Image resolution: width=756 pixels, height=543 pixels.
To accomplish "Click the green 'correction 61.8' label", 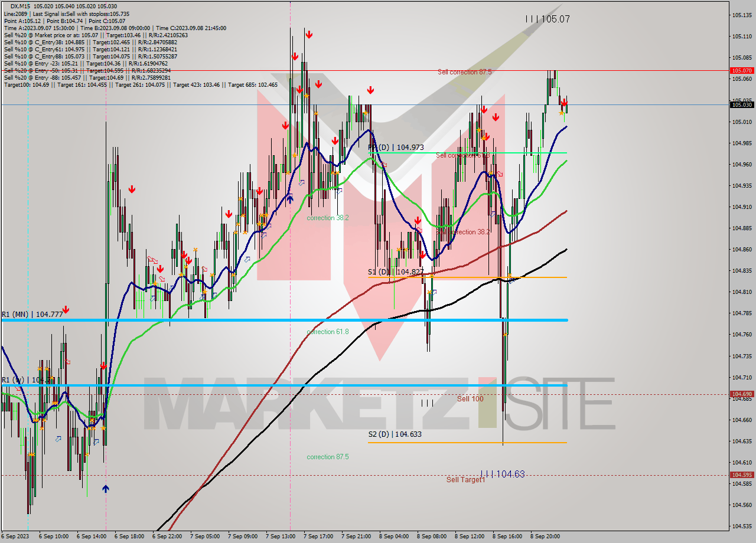I will (328, 332).
